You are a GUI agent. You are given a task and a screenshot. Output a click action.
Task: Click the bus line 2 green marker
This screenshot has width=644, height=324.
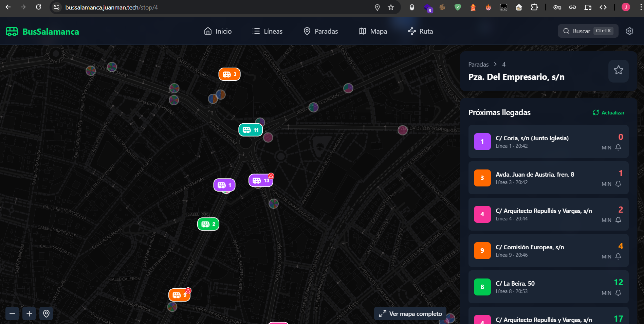click(208, 224)
